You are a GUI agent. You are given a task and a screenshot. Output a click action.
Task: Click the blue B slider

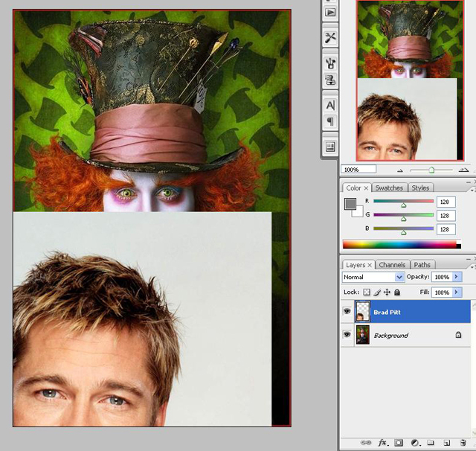coord(403,228)
